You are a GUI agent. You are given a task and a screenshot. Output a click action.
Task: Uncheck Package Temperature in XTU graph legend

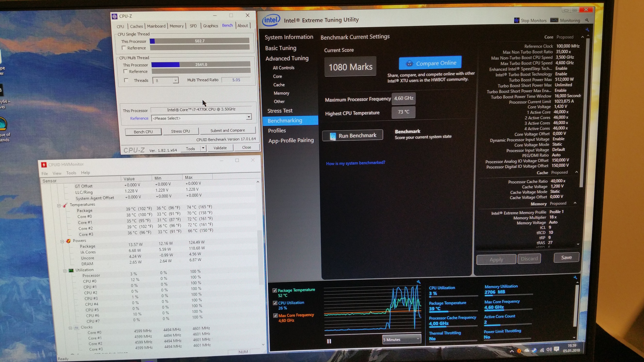tap(275, 290)
